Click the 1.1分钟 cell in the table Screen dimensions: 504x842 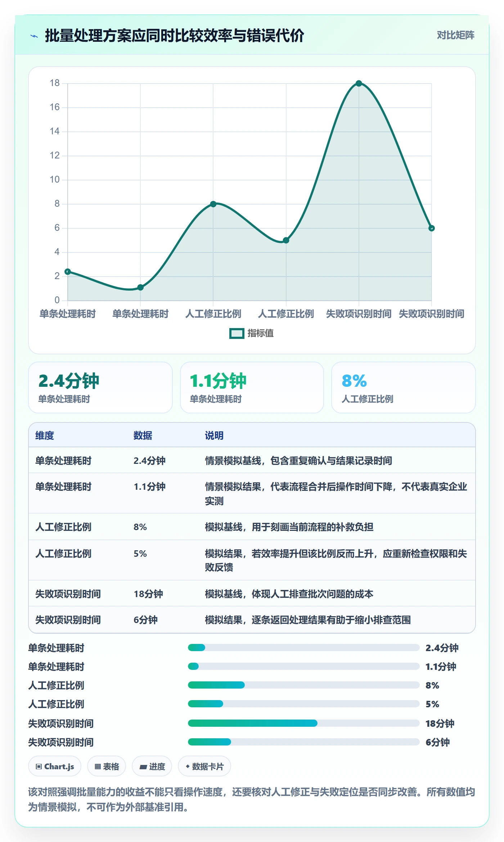(x=149, y=487)
